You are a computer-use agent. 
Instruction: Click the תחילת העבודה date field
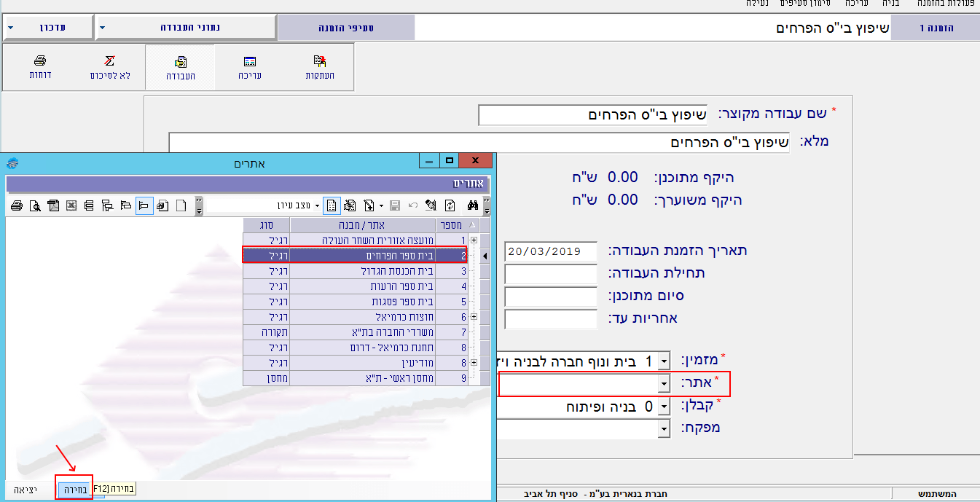pos(550,274)
